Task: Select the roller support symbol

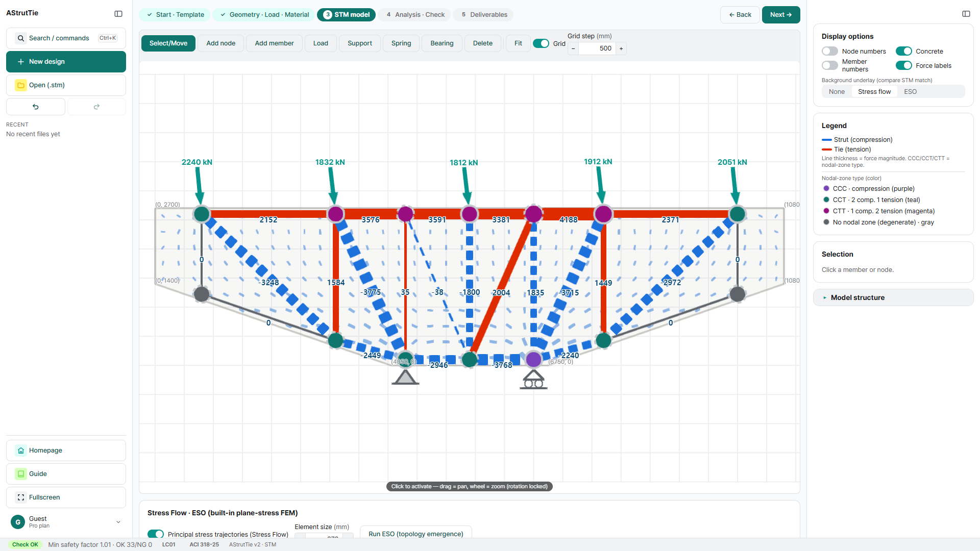Action: (x=533, y=380)
